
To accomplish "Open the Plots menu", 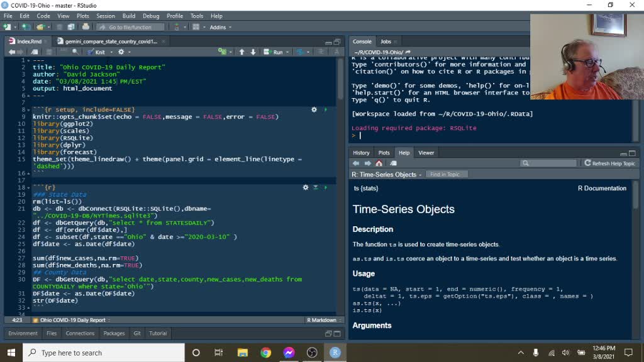I will click(x=82, y=16).
